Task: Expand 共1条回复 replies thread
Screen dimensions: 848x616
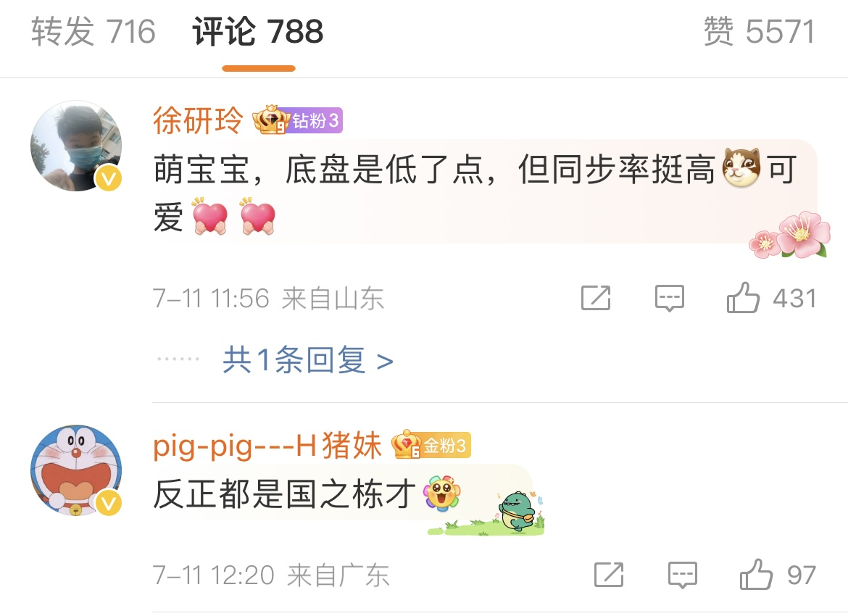Action: (x=308, y=360)
